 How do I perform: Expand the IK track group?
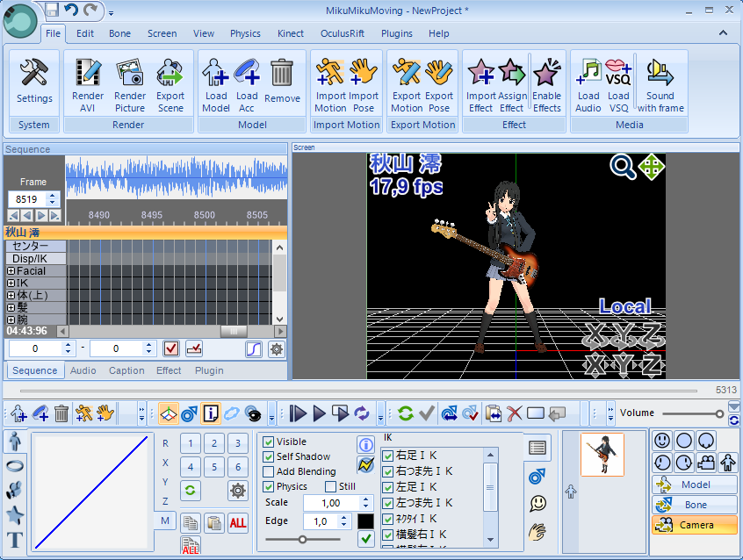(x=11, y=284)
